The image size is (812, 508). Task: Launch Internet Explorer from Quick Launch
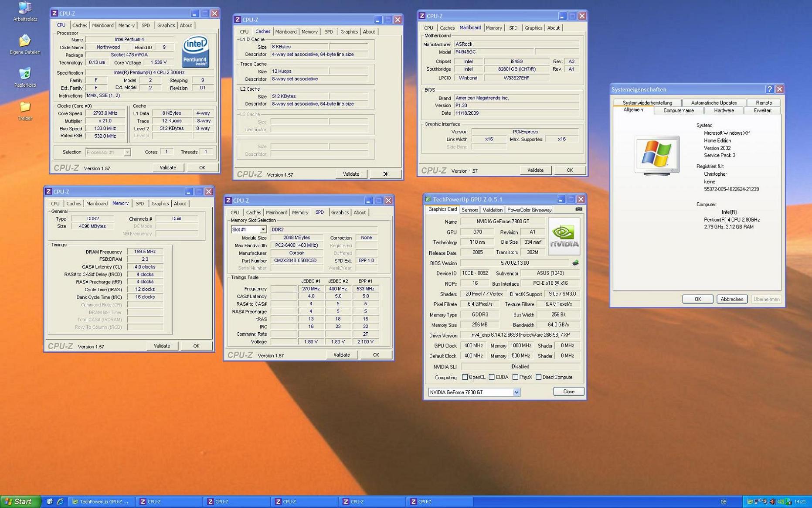60,501
